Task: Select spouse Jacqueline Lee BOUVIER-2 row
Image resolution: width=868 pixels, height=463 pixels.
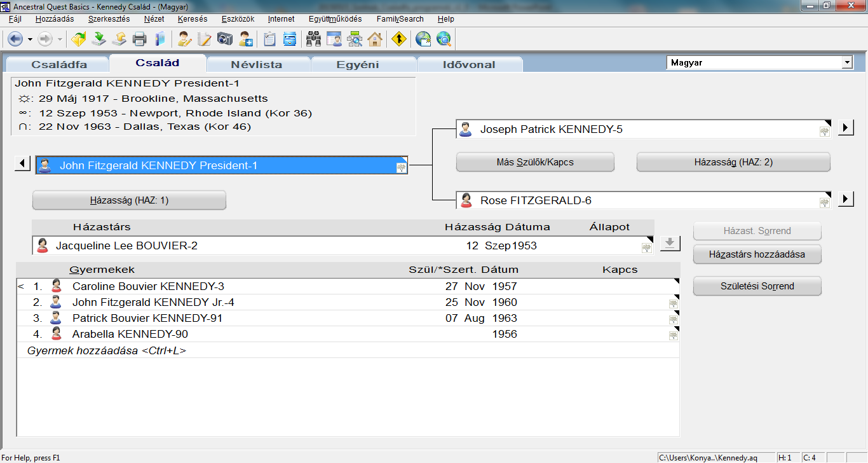Action: point(342,245)
